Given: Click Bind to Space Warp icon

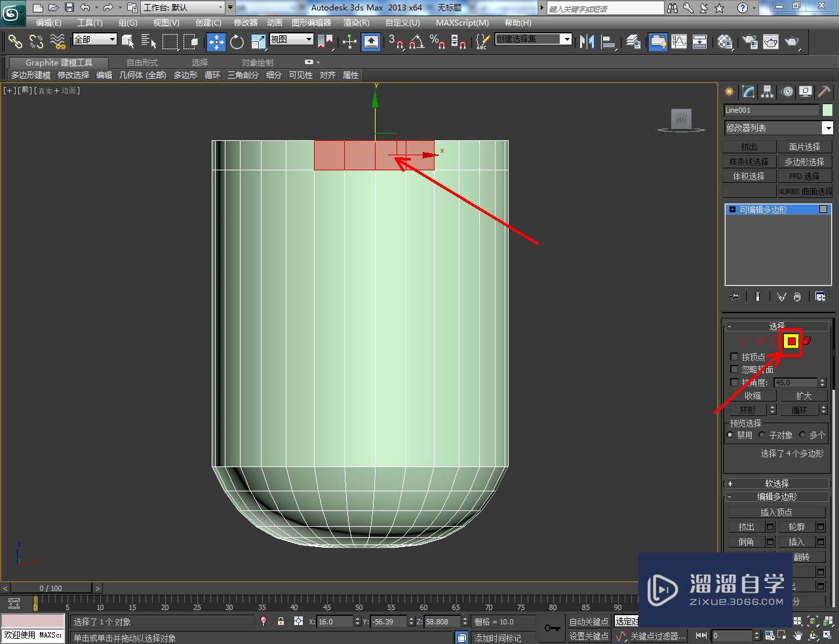Looking at the screenshot, I should click(x=58, y=41).
